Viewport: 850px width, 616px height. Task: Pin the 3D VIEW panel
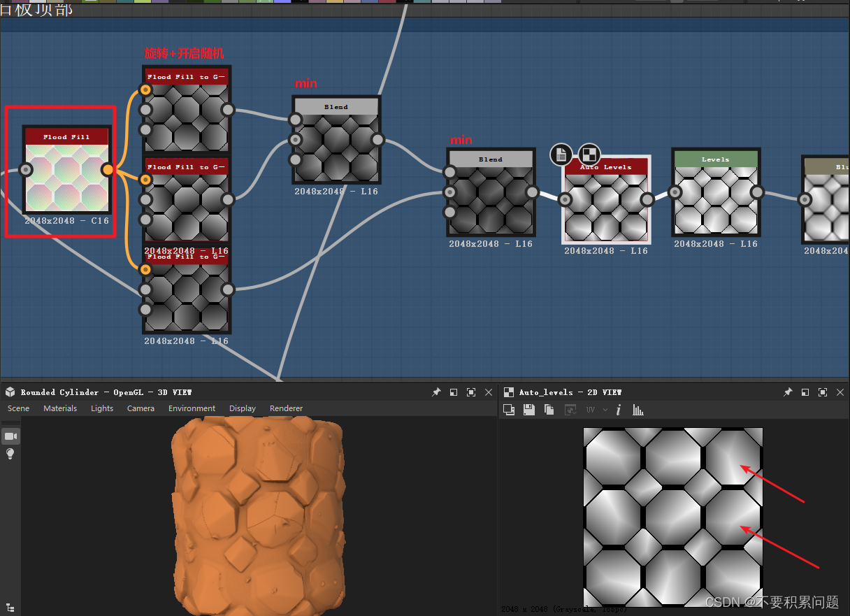436,392
